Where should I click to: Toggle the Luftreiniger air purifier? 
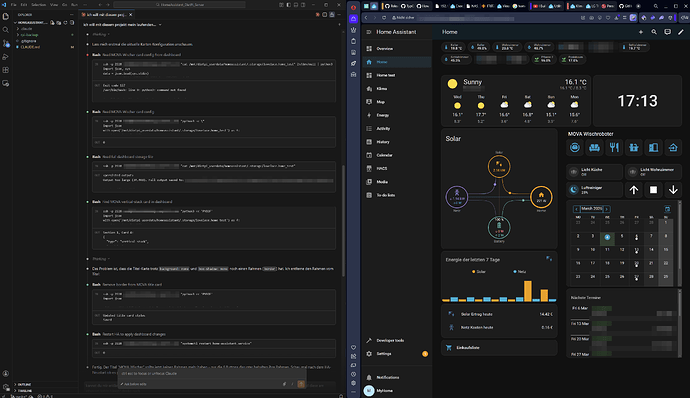tap(595, 190)
